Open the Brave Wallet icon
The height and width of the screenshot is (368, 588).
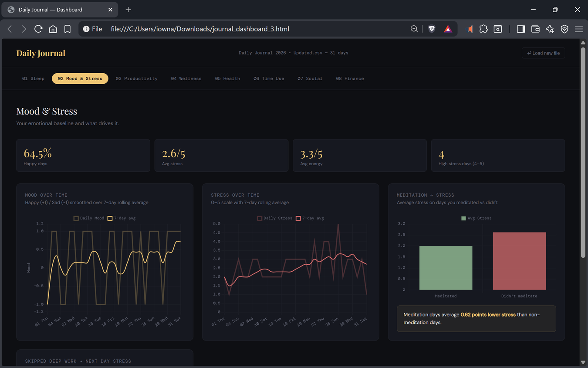point(535,29)
